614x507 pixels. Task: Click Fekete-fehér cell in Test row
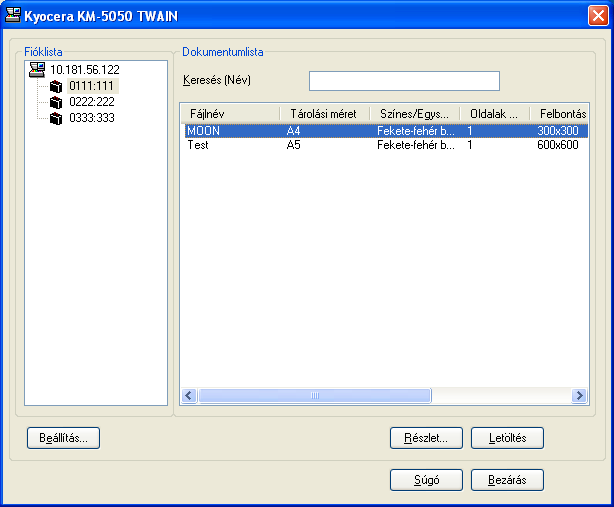coord(416,145)
